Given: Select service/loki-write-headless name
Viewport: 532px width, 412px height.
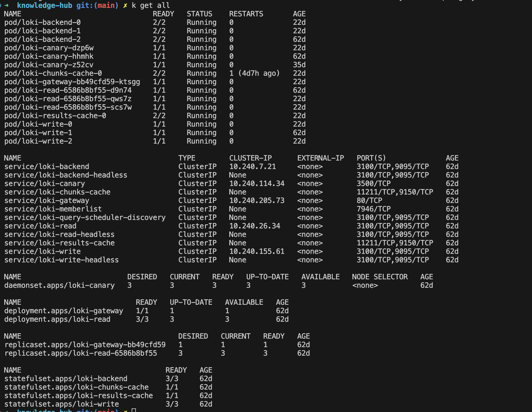Looking at the screenshot, I should tap(62, 260).
